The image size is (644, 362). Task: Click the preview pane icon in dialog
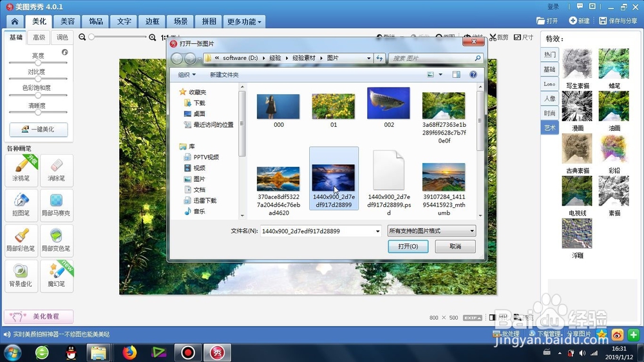(x=457, y=74)
